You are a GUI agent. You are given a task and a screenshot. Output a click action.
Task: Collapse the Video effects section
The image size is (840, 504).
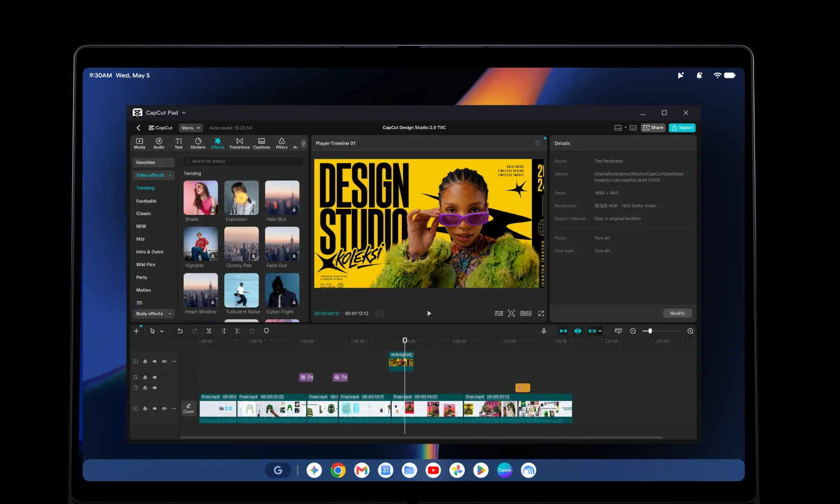point(154,176)
